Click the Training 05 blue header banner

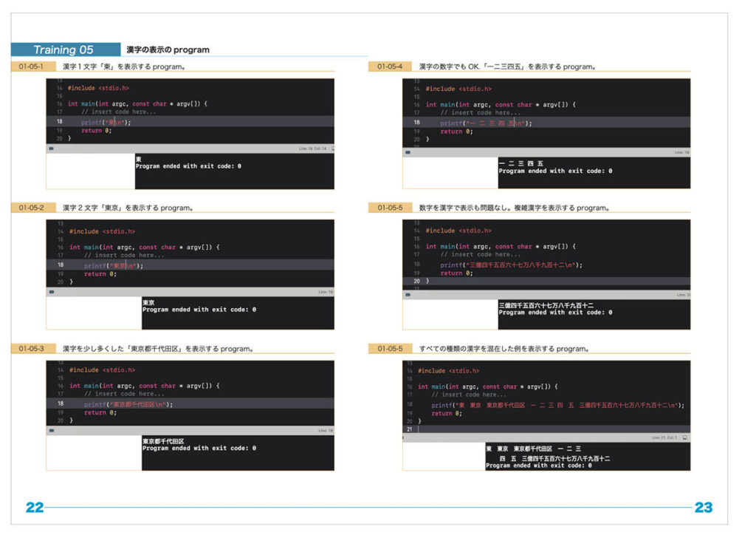coord(65,50)
